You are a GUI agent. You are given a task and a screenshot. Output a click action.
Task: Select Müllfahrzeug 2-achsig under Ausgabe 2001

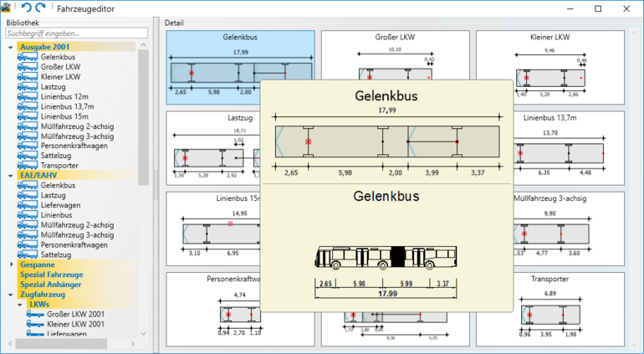coord(76,126)
